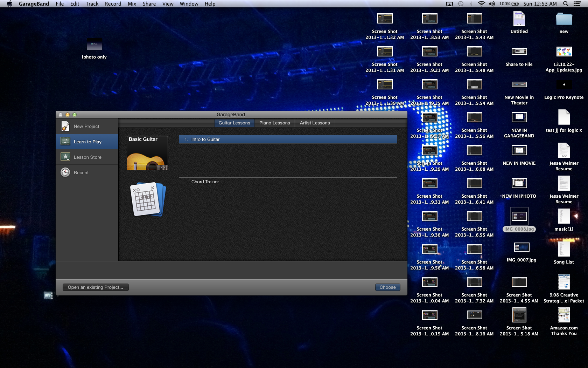
Task: Open the Help menu
Action: [x=210, y=4]
